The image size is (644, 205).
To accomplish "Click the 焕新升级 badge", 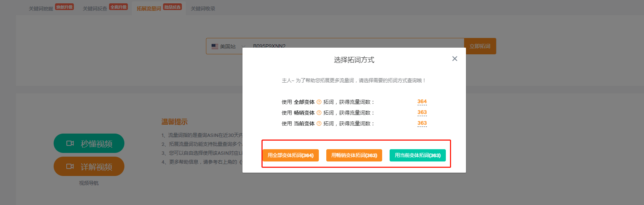I will tap(64, 7).
